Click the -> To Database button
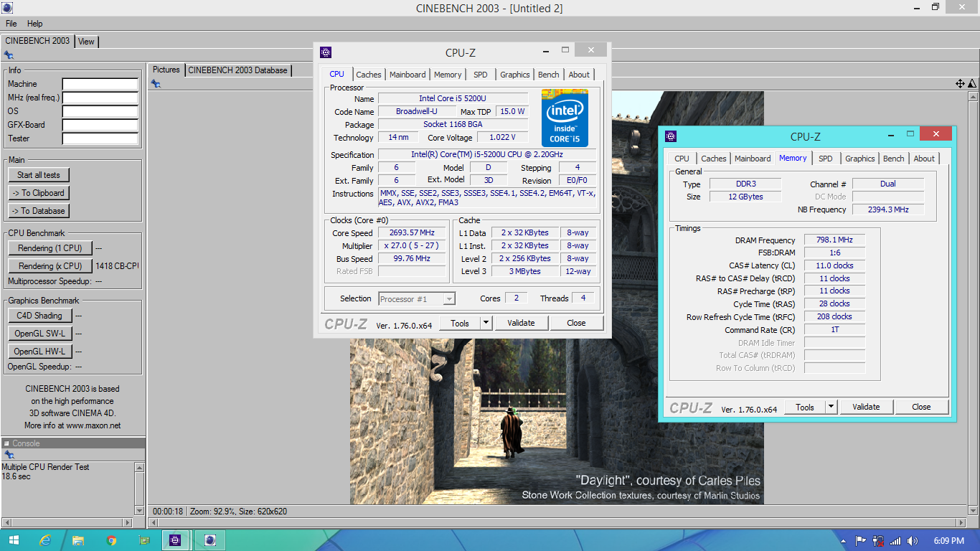Viewport: 980px width, 551px height. pos(39,211)
